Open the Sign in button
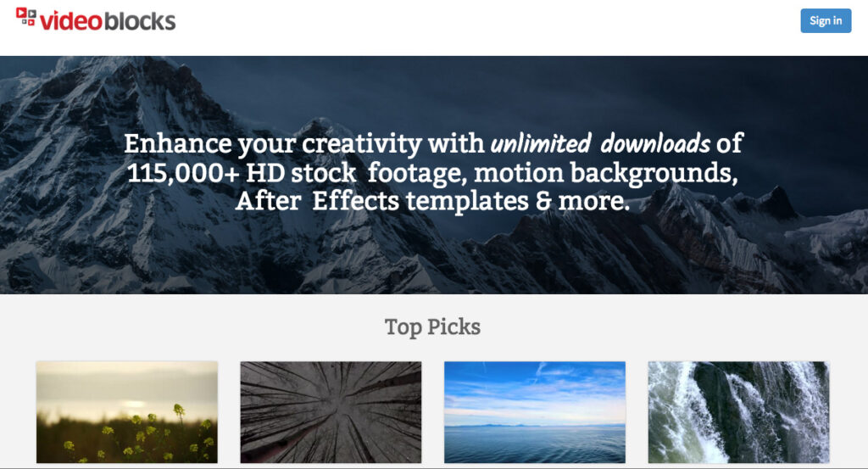Image resolution: width=868 pixels, height=469 pixels. click(x=826, y=20)
